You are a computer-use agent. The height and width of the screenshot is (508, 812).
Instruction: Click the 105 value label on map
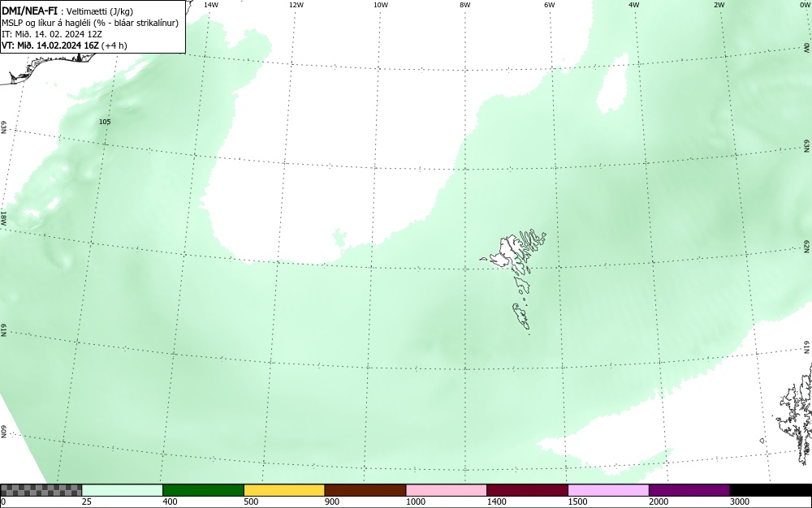click(105, 122)
